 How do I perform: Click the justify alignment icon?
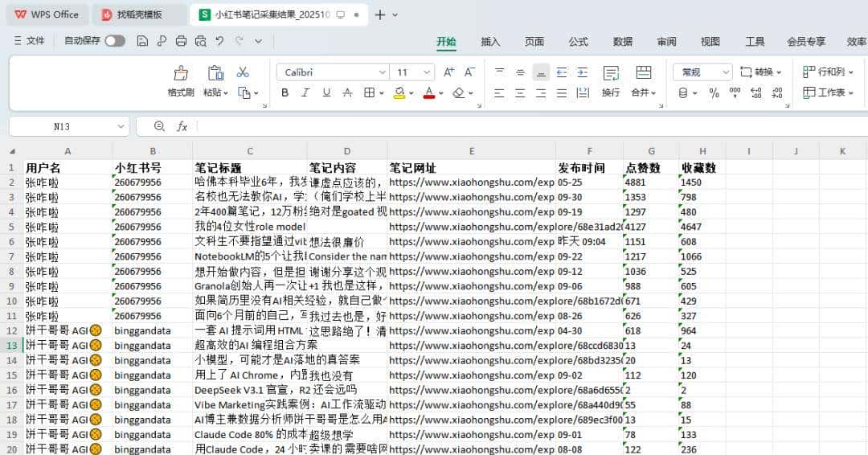point(561,93)
